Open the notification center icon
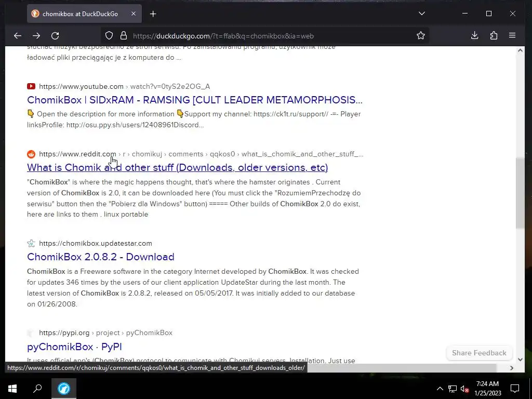 [x=515, y=389]
